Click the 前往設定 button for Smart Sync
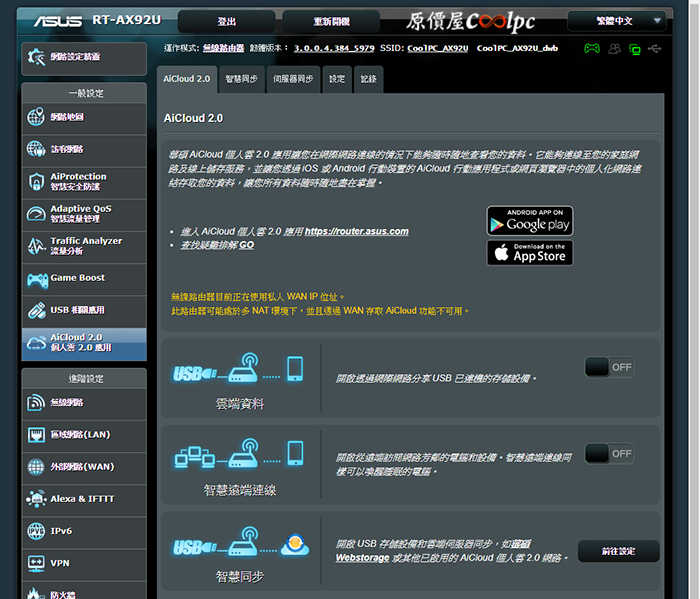Image resolution: width=700 pixels, height=599 pixels. (618, 551)
